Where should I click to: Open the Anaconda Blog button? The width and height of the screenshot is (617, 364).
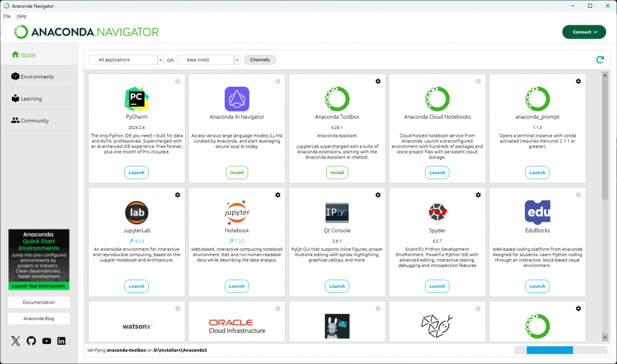point(39,318)
